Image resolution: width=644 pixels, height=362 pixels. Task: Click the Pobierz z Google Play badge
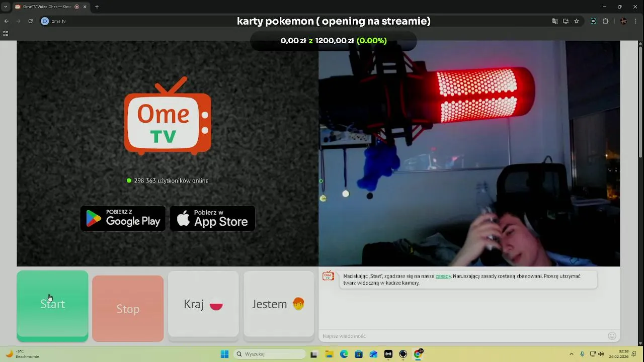[x=123, y=219]
